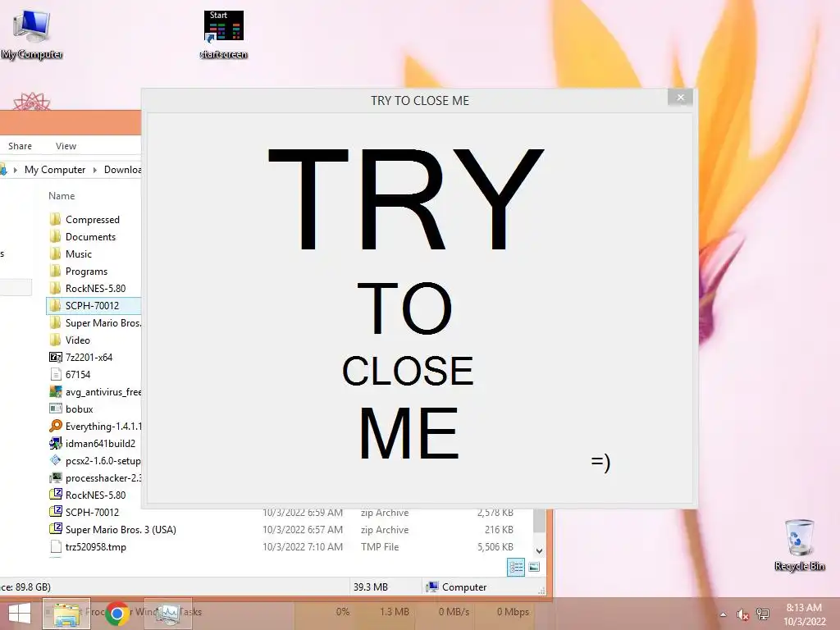Open the My Computer desktop icon
Viewport: 840px width, 630px height.
click(32, 33)
